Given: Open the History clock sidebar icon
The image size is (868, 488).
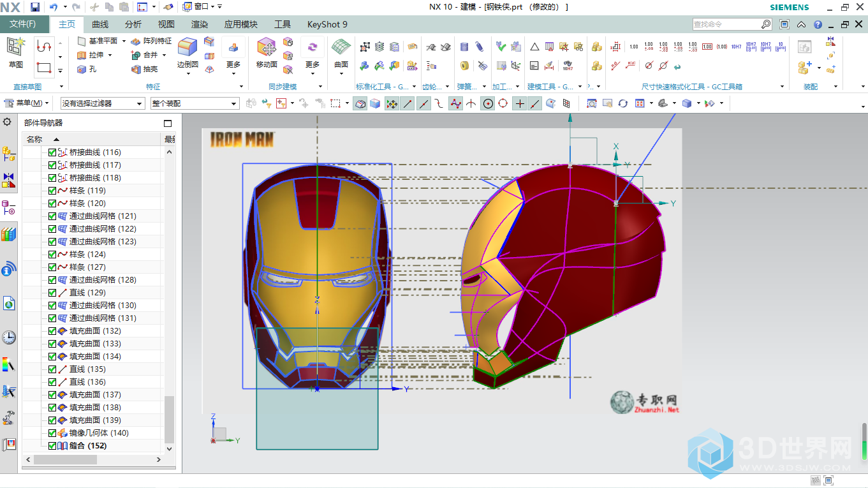Looking at the screenshot, I should (x=9, y=337).
